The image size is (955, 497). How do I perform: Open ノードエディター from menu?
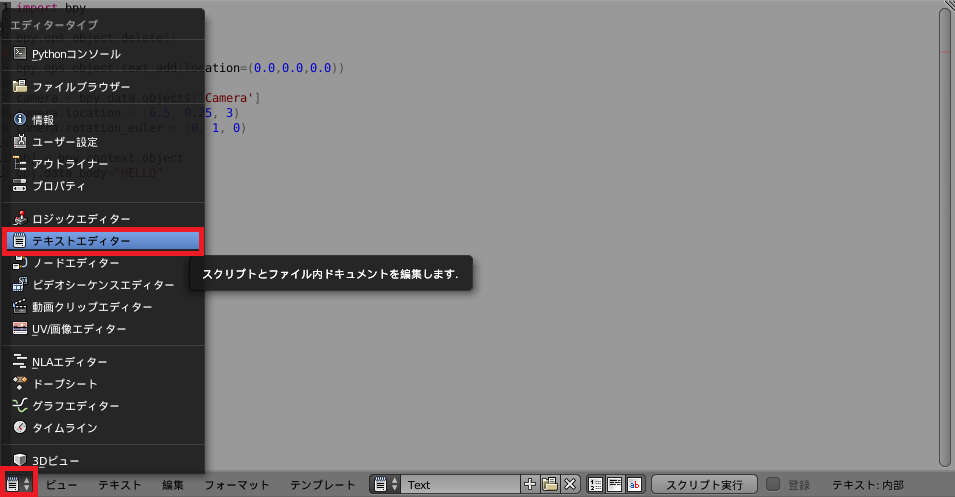(104, 263)
